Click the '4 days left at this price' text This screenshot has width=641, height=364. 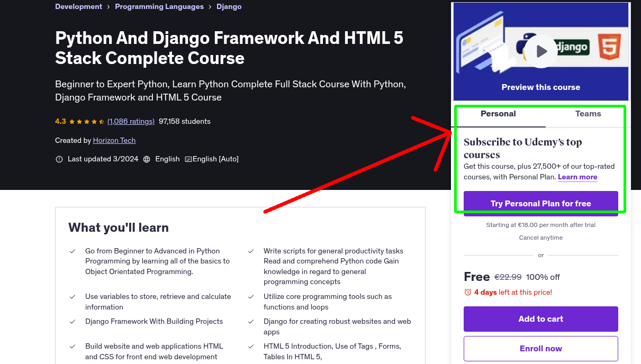tap(513, 292)
